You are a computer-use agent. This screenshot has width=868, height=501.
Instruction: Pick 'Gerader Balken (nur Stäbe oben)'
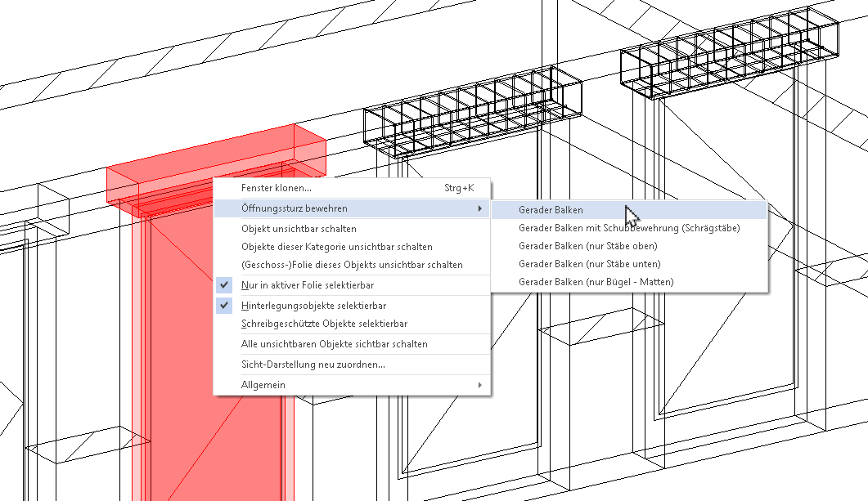629,246
